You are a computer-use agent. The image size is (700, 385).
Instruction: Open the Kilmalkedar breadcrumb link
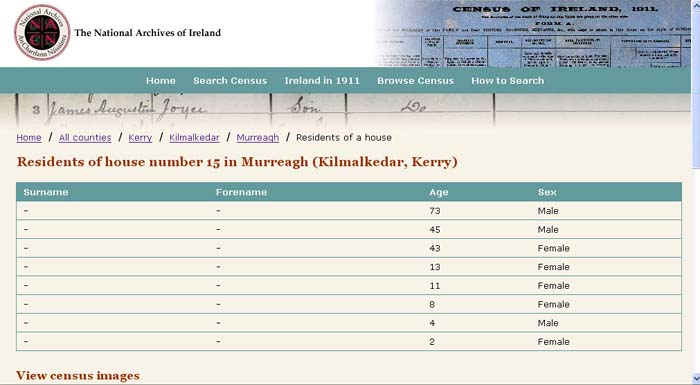coord(194,138)
